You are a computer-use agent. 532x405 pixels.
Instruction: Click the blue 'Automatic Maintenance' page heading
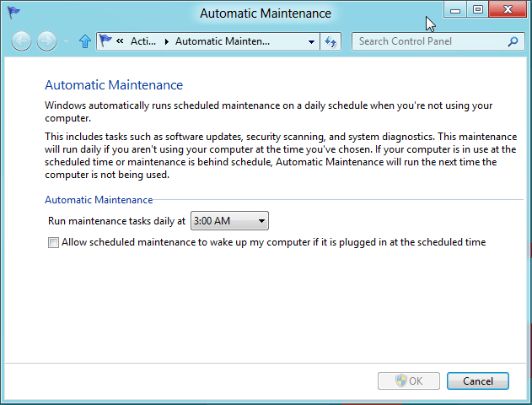point(114,85)
